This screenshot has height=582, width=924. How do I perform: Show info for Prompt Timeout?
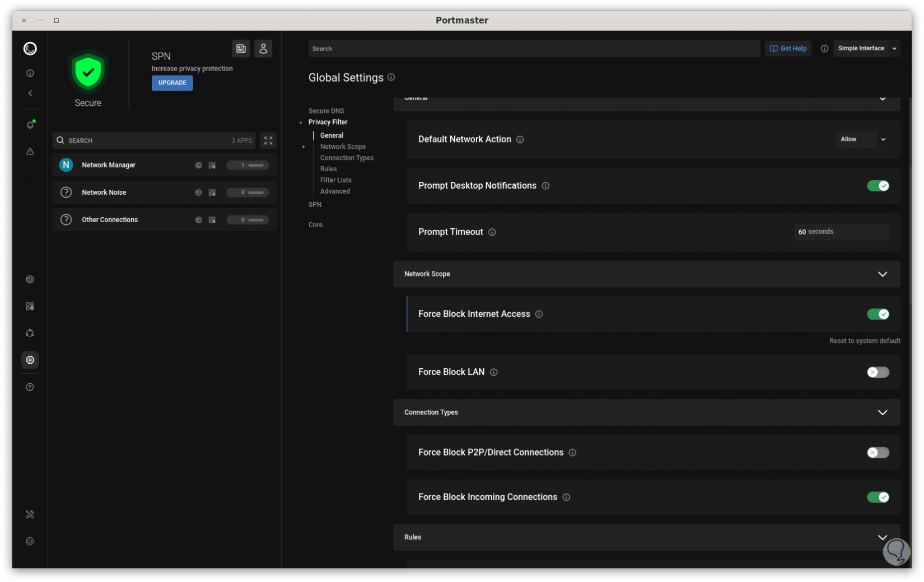tap(492, 232)
